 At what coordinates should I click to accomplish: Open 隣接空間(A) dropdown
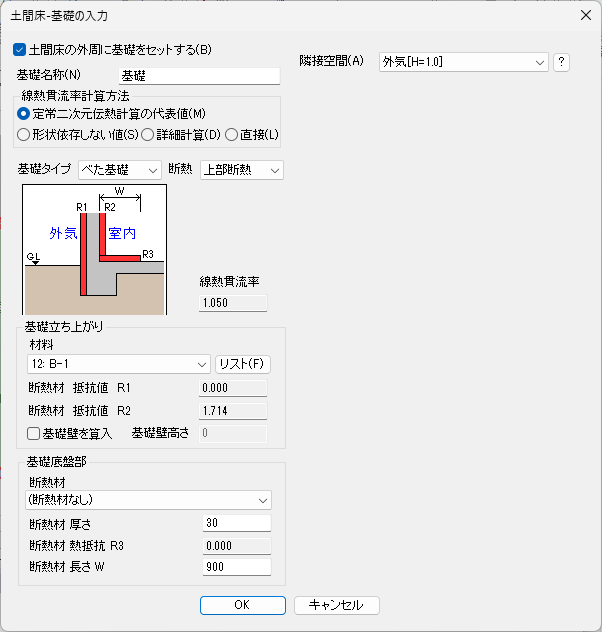coord(463,62)
